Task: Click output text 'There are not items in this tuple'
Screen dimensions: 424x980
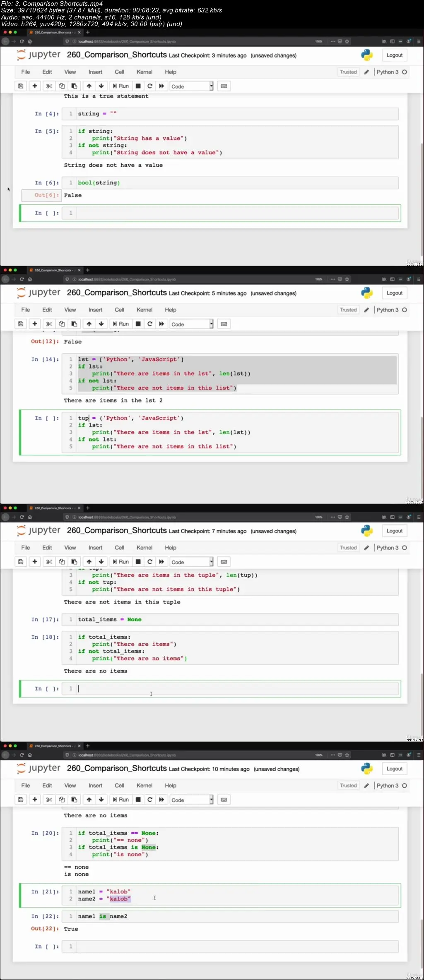Action: pyautogui.click(x=122, y=602)
